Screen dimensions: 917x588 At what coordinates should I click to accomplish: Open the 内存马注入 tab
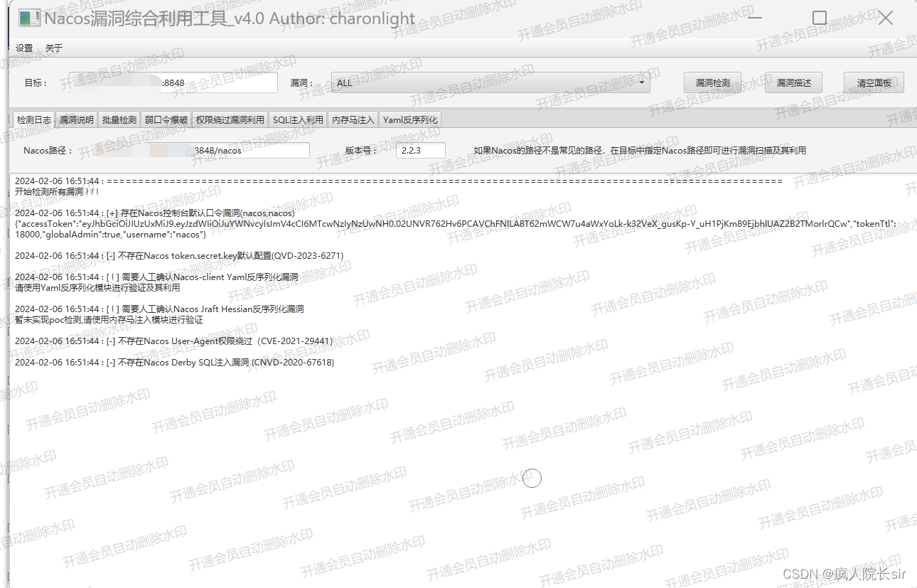coord(353,119)
